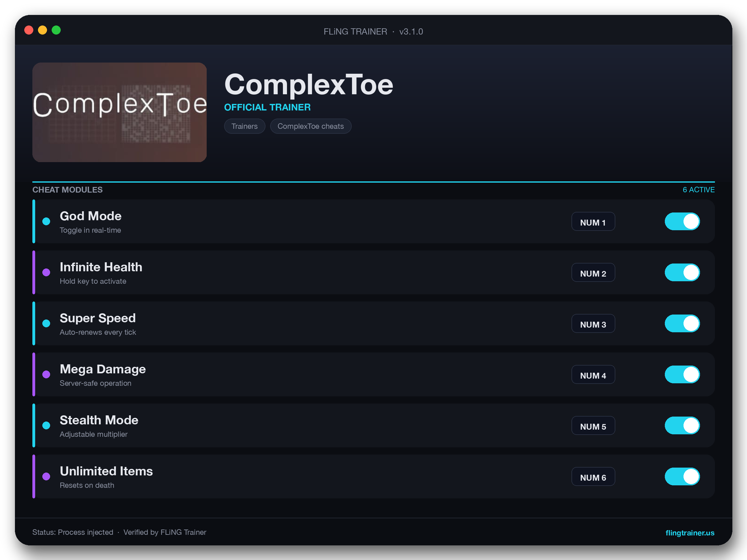
Task: Select the NUM 3 hotkey badge
Action: tap(593, 324)
